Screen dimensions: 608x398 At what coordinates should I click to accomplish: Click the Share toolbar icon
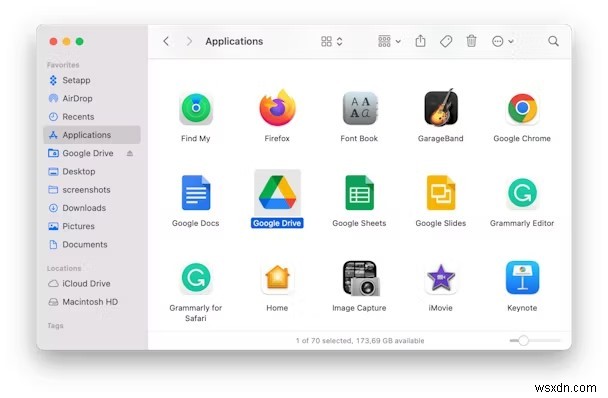(x=420, y=41)
